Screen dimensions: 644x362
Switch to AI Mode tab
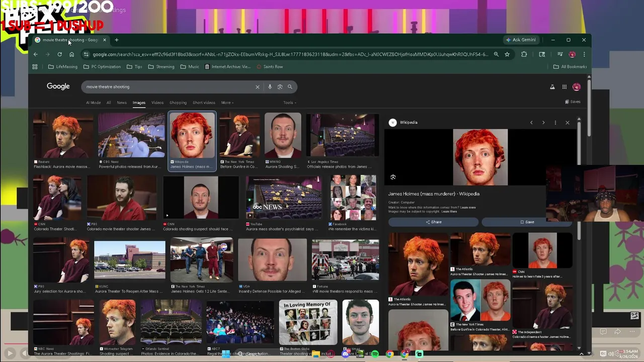[93, 103]
